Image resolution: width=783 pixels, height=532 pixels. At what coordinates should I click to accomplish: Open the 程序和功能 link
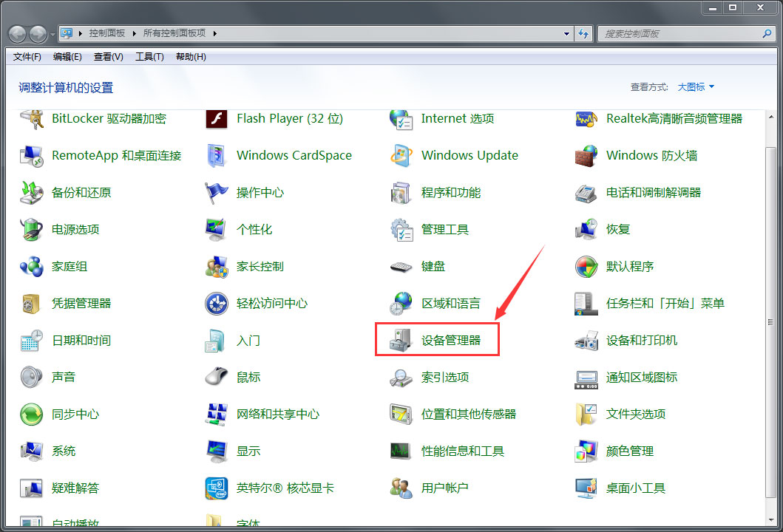coord(450,193)
